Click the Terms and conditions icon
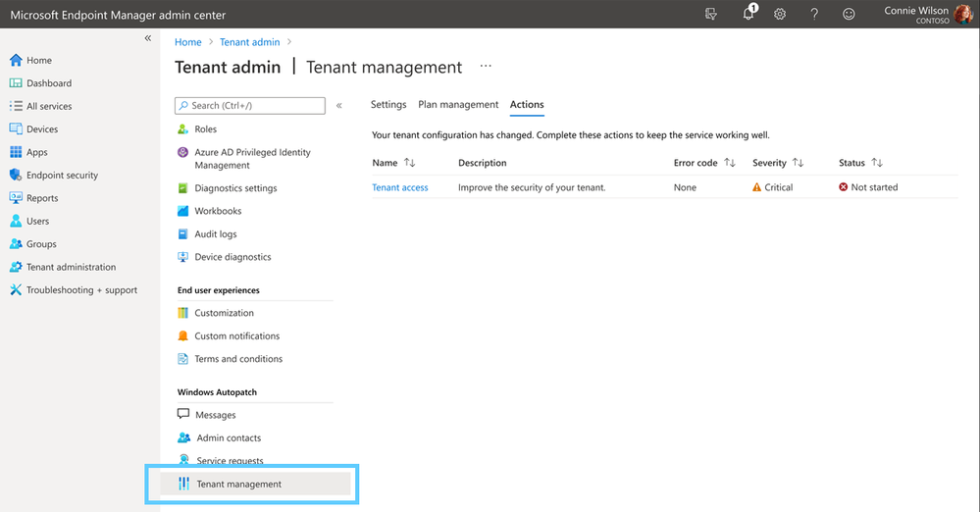 tap(182, 359)
